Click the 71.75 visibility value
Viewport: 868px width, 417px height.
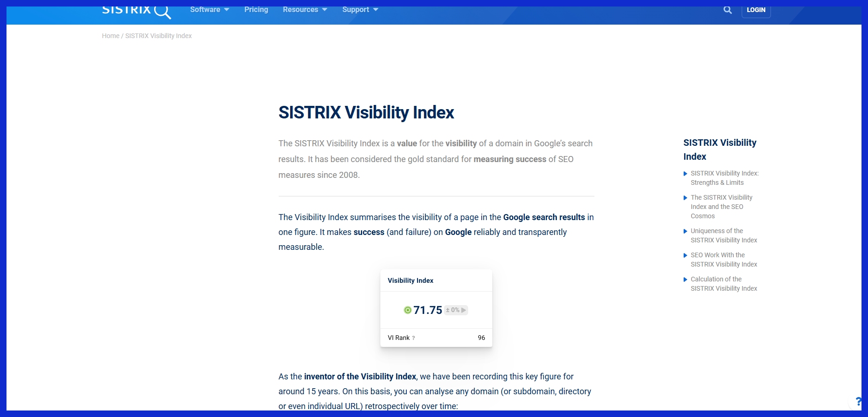pos(428,310)
